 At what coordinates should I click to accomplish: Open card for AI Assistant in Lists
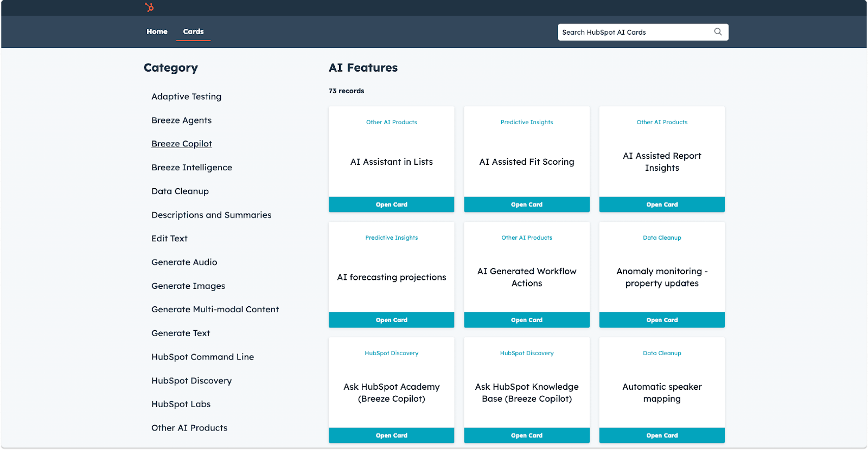[x=391, y=204]
